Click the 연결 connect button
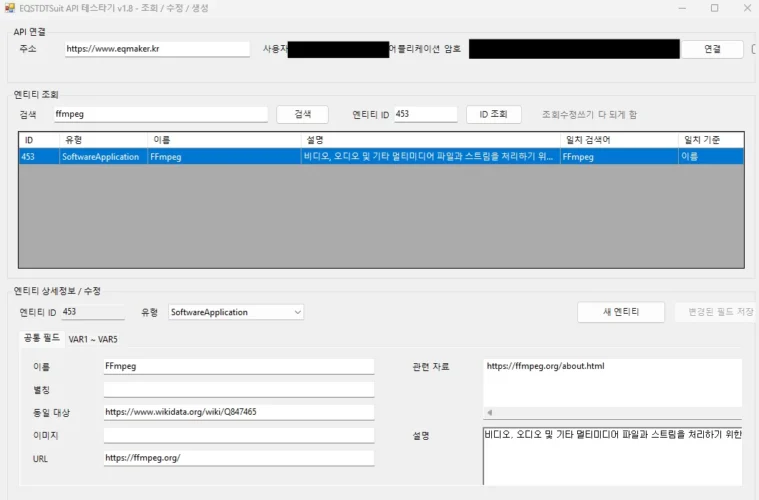 (712, 49)
